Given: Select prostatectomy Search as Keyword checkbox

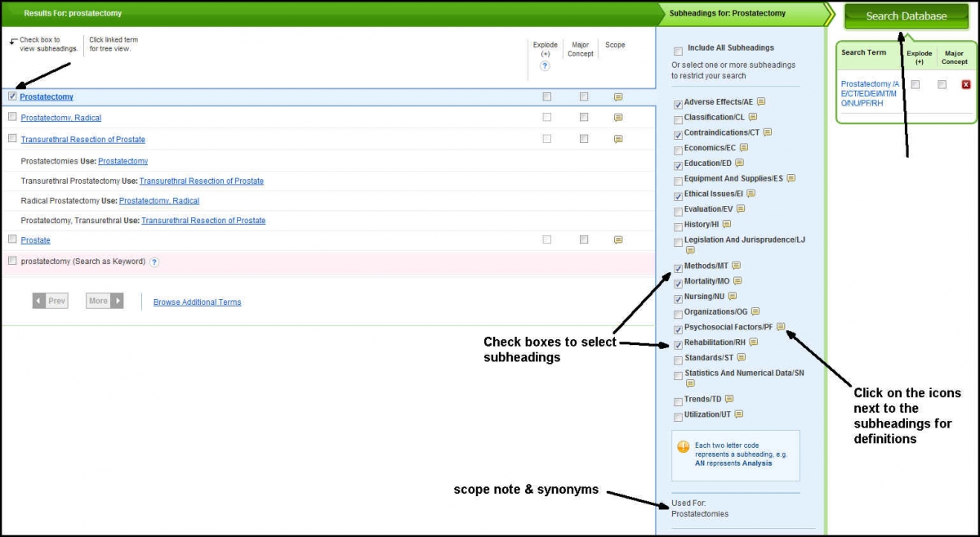Looking at the screenshot, I should click(12, 261).
